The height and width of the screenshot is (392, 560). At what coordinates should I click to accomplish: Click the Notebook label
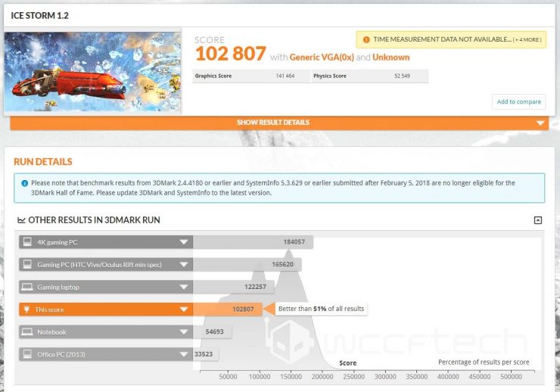(x=51, y=332)
